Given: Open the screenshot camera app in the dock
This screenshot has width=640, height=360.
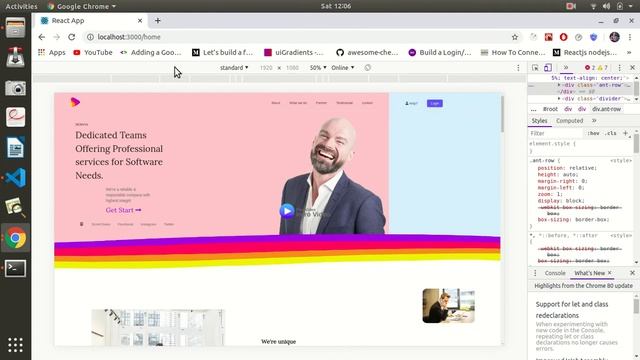Looking at the screenshot, I should [x=16, y=88].
